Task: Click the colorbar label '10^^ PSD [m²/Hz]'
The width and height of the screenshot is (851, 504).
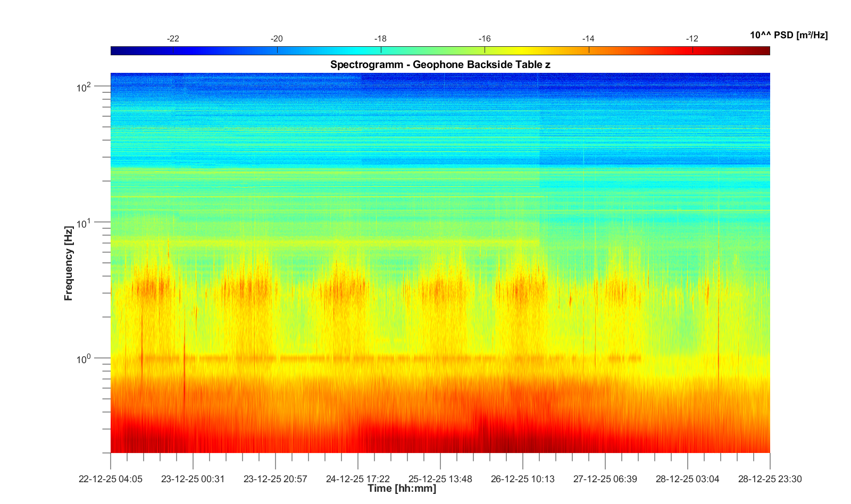Action: pos(788,35)
